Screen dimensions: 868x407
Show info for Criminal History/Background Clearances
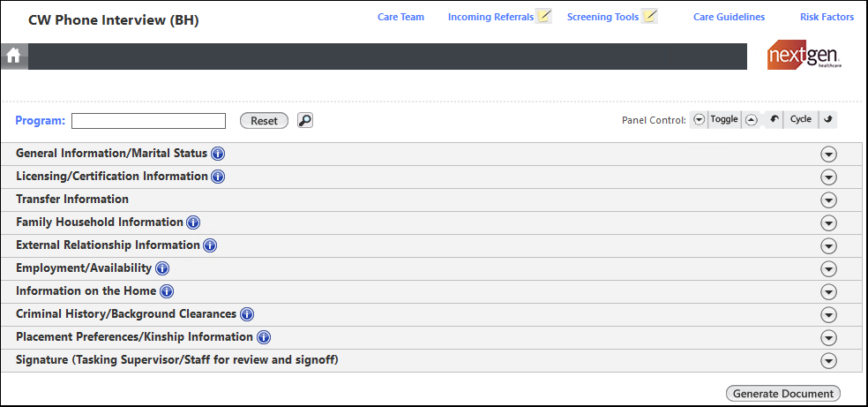tap(247, 314)
